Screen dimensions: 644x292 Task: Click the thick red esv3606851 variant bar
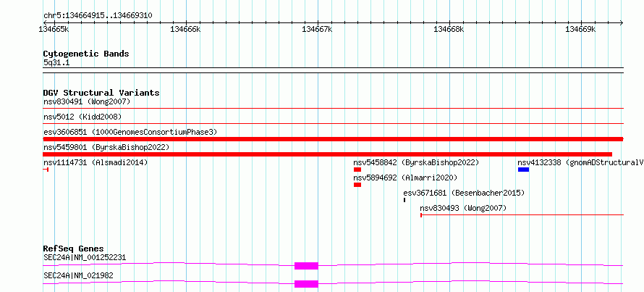333,139
